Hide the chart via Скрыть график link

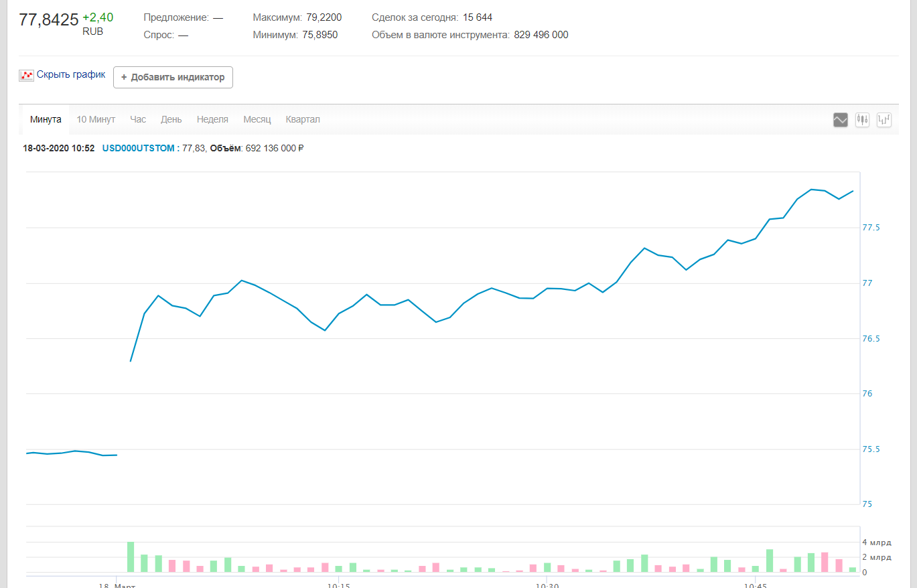point(71,74)
